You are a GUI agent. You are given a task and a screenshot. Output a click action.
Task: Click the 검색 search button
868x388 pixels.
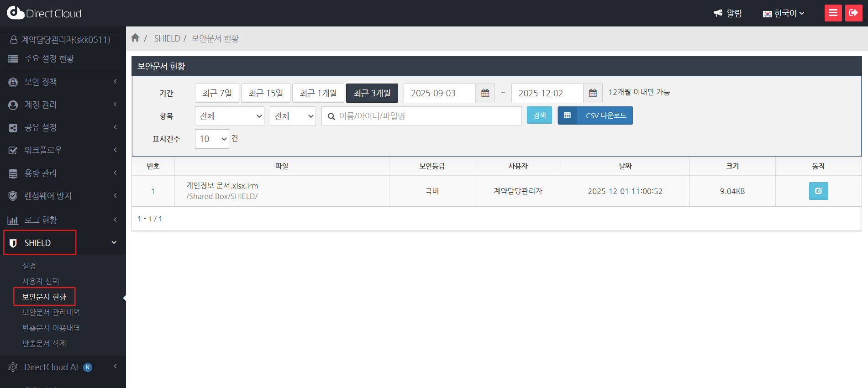[539, 115]
